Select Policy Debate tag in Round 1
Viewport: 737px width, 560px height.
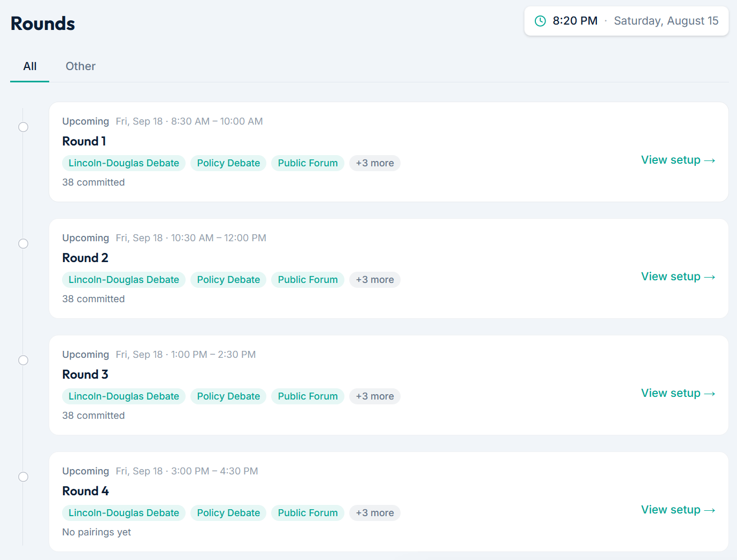point(228,163)
